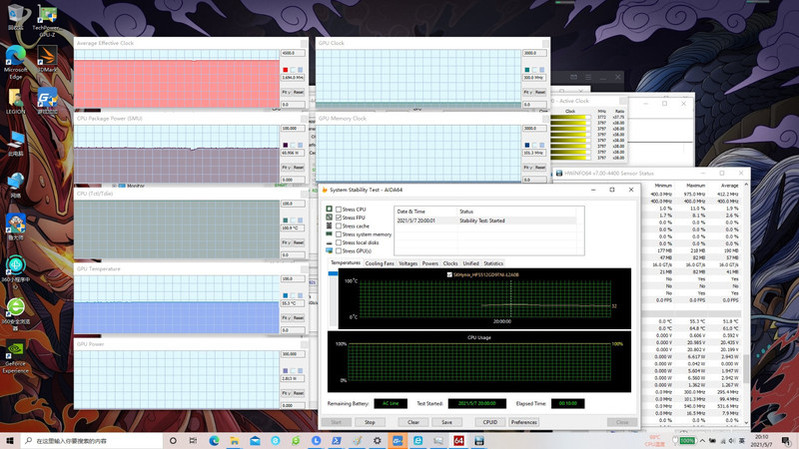799x449 pixels.
Task: Enable the Stress GPU(s) checkbox
Action: (x=338, y=251)
